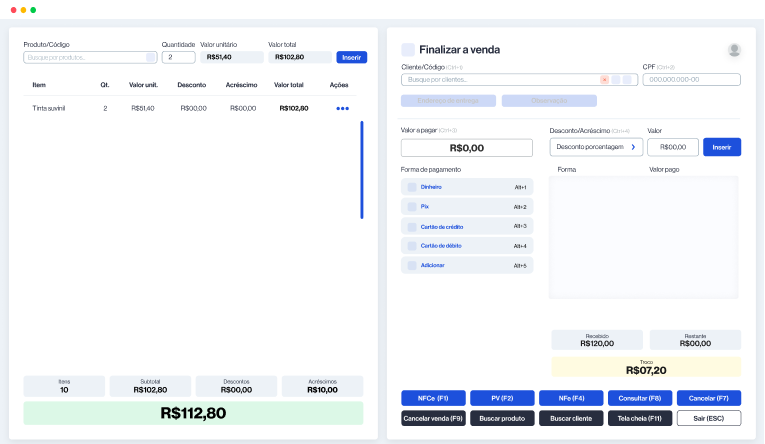Click the Valor unit. column header

(143, 85)
